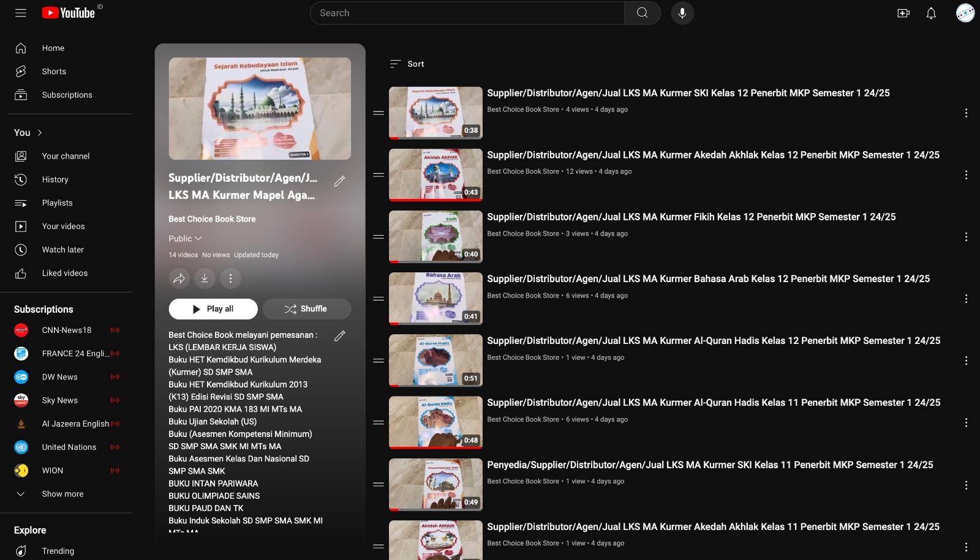Click inside the Search input field
Viewport: 980px width, 560px height.
tap(467, 13)
